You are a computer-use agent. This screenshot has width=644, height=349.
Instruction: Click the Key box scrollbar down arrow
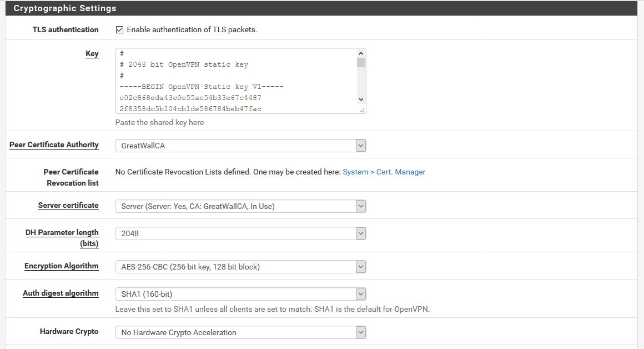(x=361, y=99)
